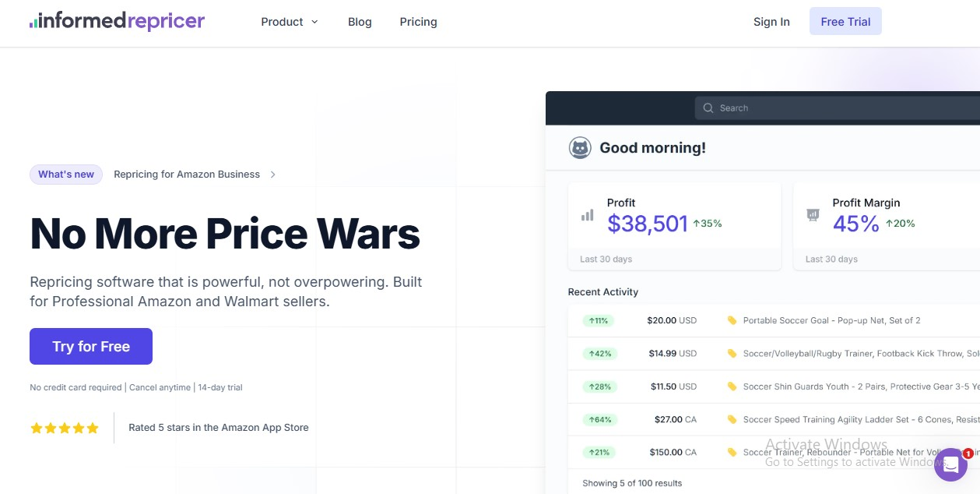
Task: Switch to the Blog page
Action: (360, 22)
